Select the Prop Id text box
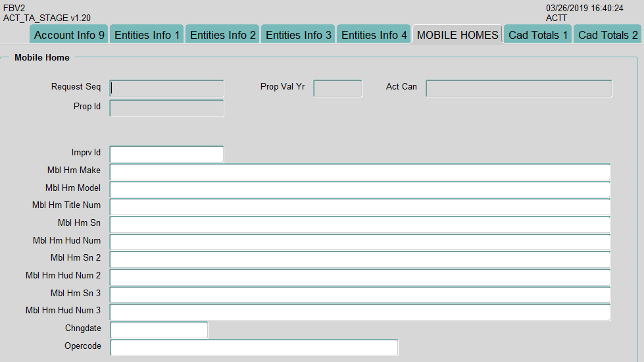The image size is (644, 362). (167, 109)
